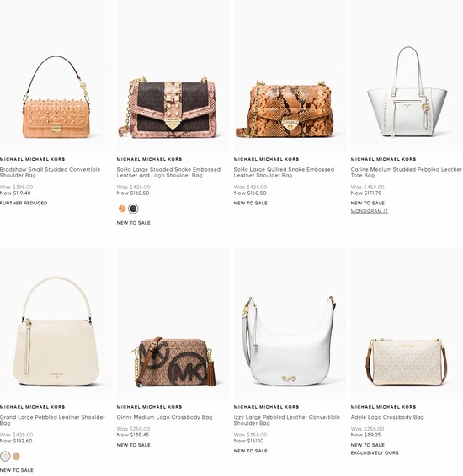Click the Ginny Medium Logo Crossbody Bag title
The width and height of the screenshot is (463, 476).
[x=164, y=417]
